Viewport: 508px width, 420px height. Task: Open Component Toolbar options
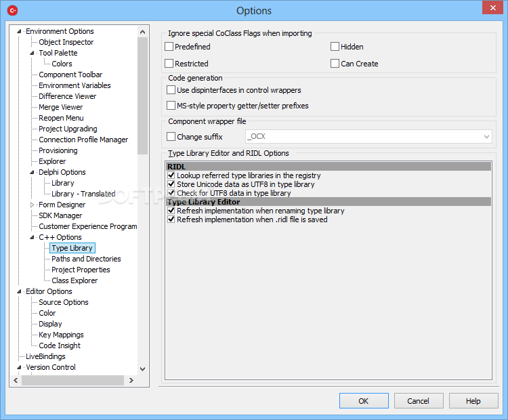pyautogui.click(x=70, y=75)
